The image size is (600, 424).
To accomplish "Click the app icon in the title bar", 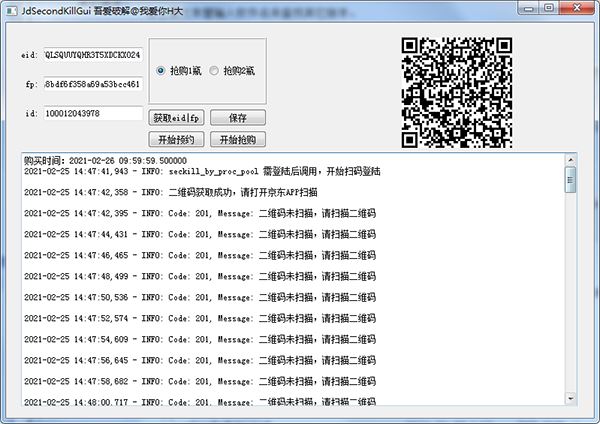I will tap(10, 10).
